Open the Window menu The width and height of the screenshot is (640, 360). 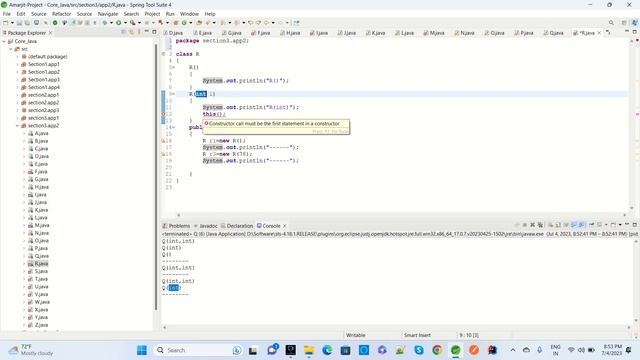point(189,14)
